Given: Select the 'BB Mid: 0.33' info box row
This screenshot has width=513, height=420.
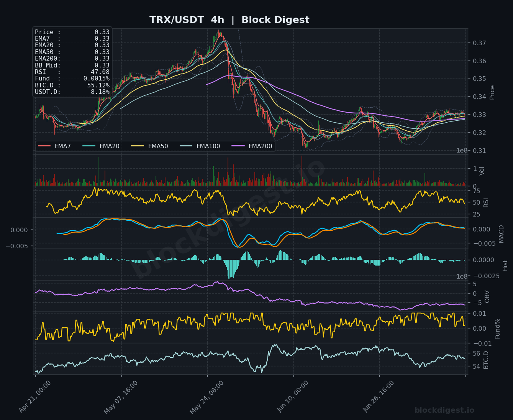Looking at the screenshot, I should [x=72, y=65].
